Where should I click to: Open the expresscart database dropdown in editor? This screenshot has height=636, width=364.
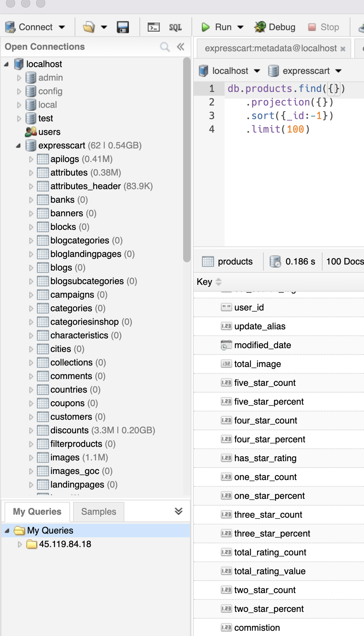tap(338, 71)
